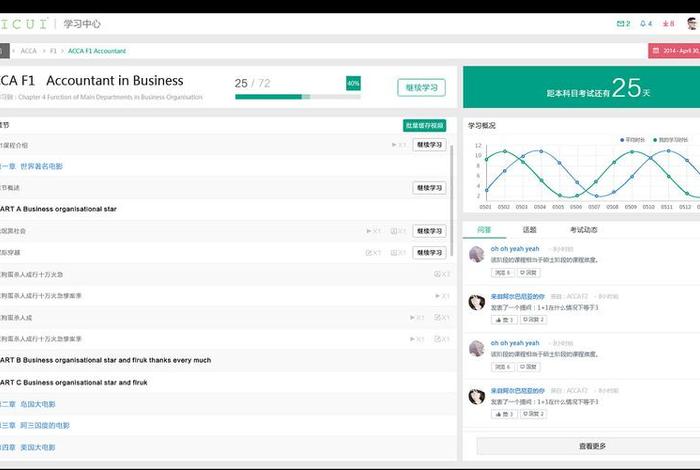700x470 pixels.
Task: Open topmost 来自阿尔巴尼亚的你 username link
Action: 517,296
